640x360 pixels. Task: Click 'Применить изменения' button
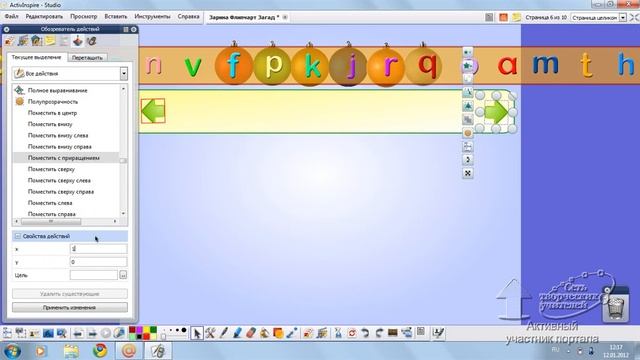pyautogui.click(x=69, y=307)
